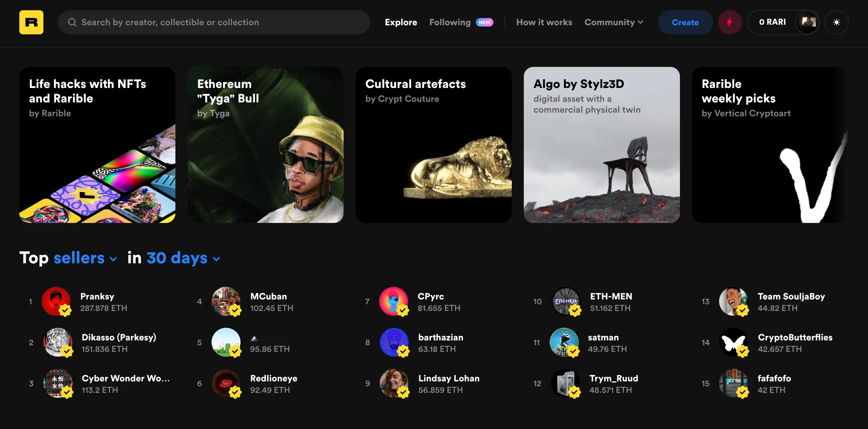Open the Algo by Stylz3D card
This screenshot has height=429, width=868.
[602, 145]
